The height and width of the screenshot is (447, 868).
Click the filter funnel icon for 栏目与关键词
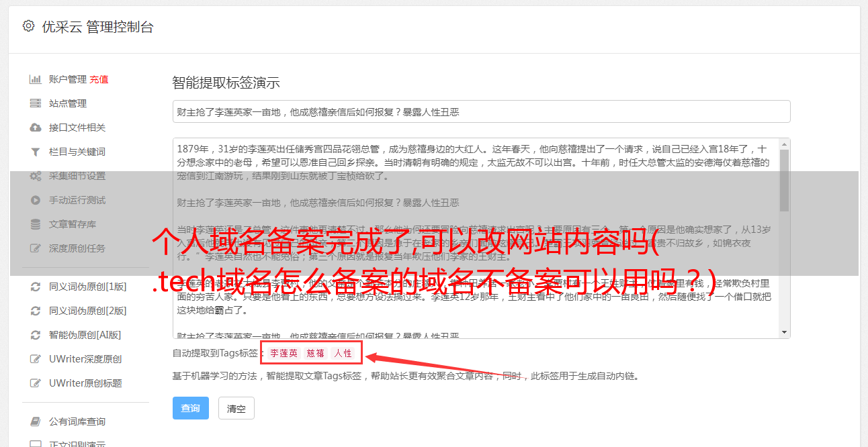point(36,152)
